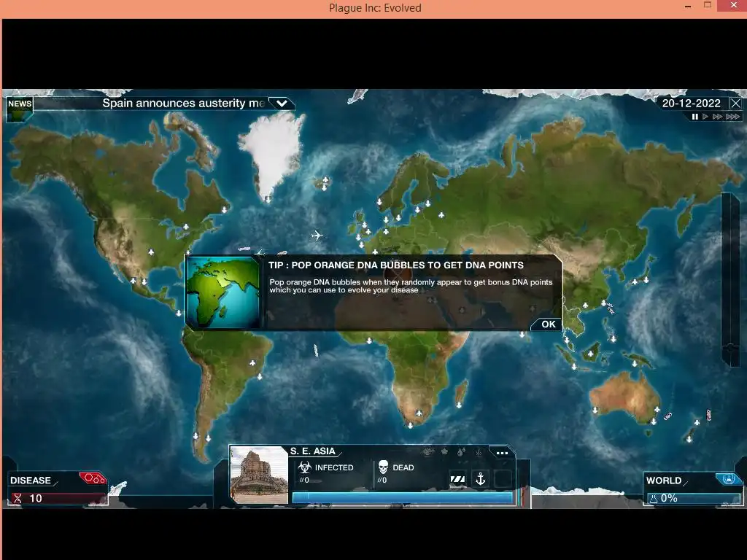Viewport: 747px width, 560px height.
Task: Click the red DNA icon on Disease panel
Action: tap(93, 478)
